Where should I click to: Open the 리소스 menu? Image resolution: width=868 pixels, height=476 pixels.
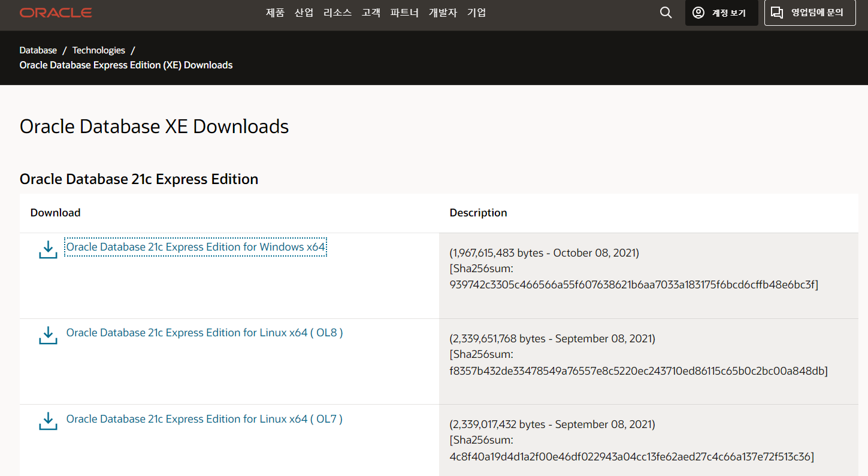(x=337, y=13)
